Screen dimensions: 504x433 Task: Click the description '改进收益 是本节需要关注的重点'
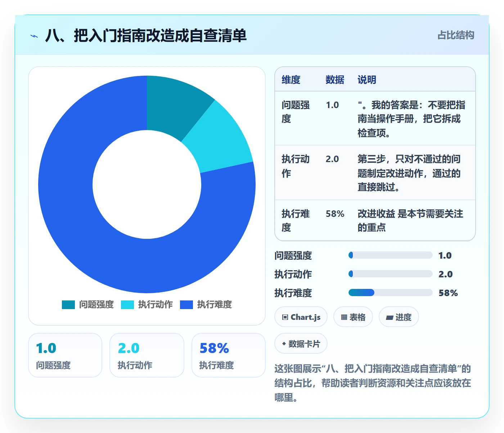pyautogui.click(x=410, y=220)
